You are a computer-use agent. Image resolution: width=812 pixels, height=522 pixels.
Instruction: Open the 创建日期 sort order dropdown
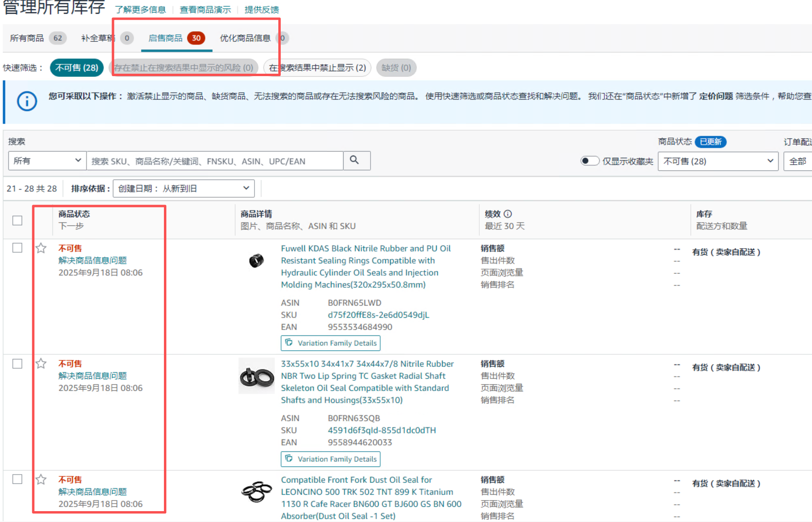click(x=184, y=188)
